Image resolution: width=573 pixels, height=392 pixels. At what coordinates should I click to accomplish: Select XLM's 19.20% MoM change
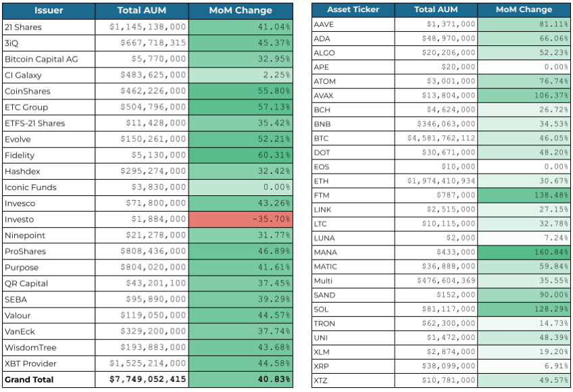click(524, 353)
